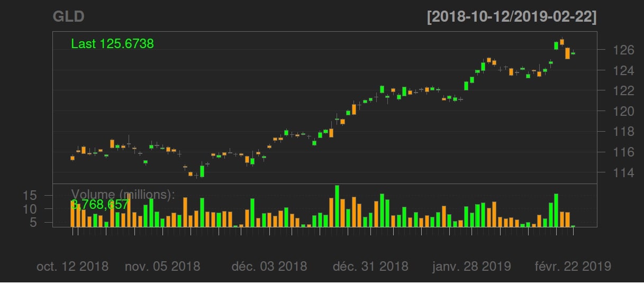Click the 8,768,657 volume value
This screenshot has height=284, width=644.
pyautogui.click(x=100, y=205)
